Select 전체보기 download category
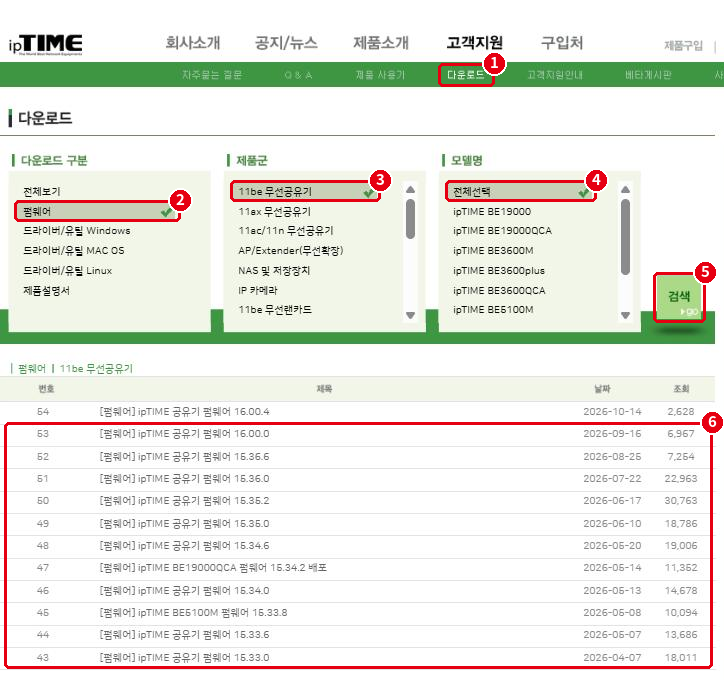The image size is (724, 680). click(x=42, y=192)
